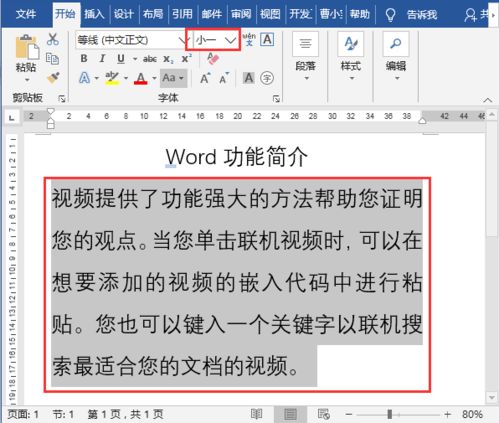The image size is (499, 423).
Task: Click the Grow Font icon
Action: 205,78
